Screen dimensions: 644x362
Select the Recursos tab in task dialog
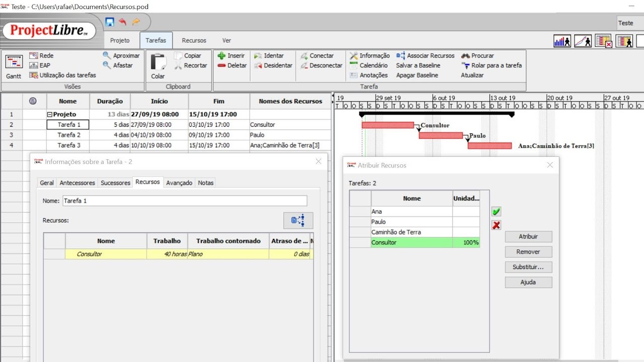click(148, 182)
